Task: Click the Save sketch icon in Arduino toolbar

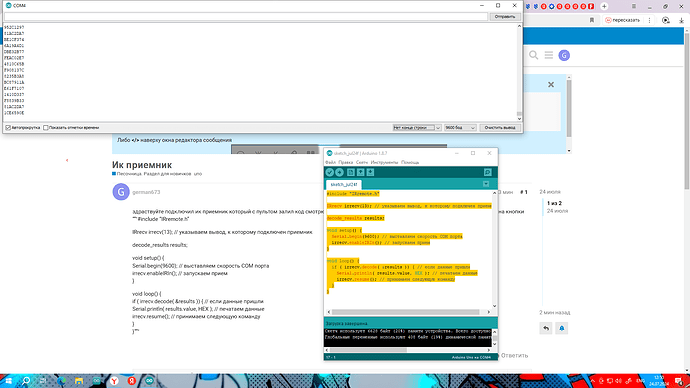Action: (x=370, y=172)
